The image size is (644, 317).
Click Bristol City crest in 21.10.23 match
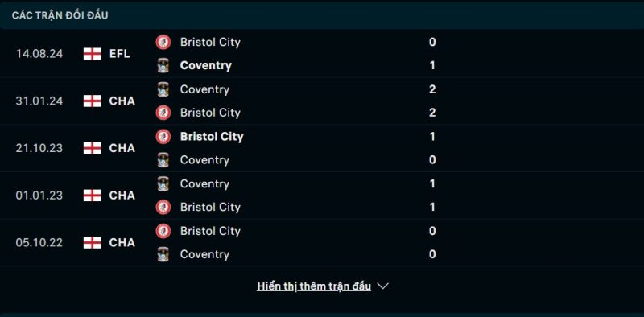163,137
